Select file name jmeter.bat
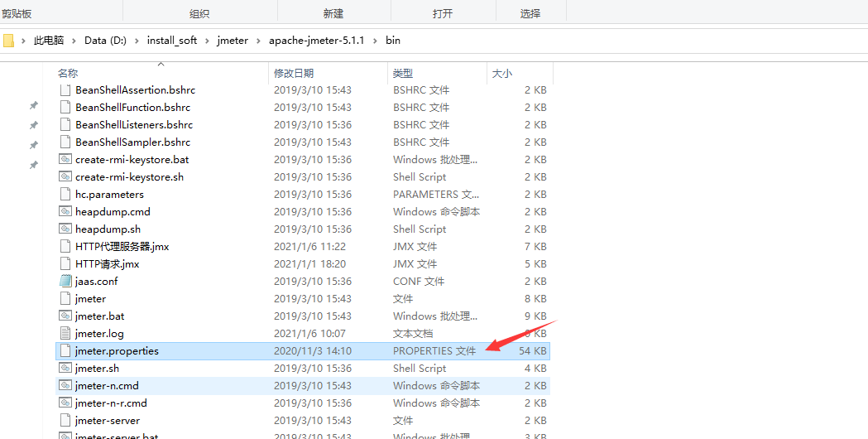868x439 pixels. pos(99,316)
